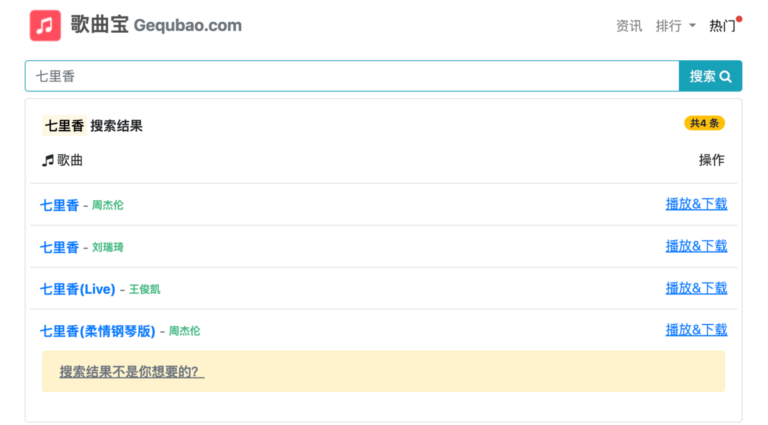Open song 七里香 by 刘瑞琦
Viewport: 768px width, 425px height.
pyautogui.click(x=59, y=247)
